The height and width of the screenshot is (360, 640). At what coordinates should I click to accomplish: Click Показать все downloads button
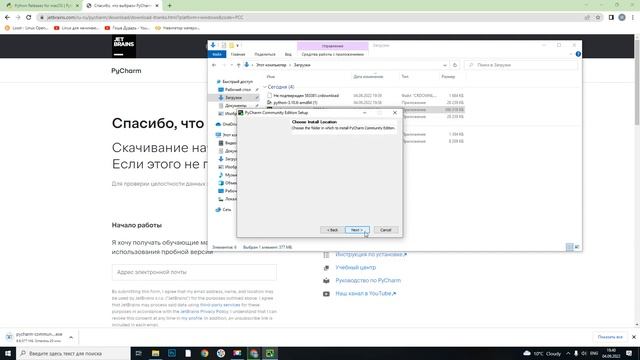tap(610, 337)
